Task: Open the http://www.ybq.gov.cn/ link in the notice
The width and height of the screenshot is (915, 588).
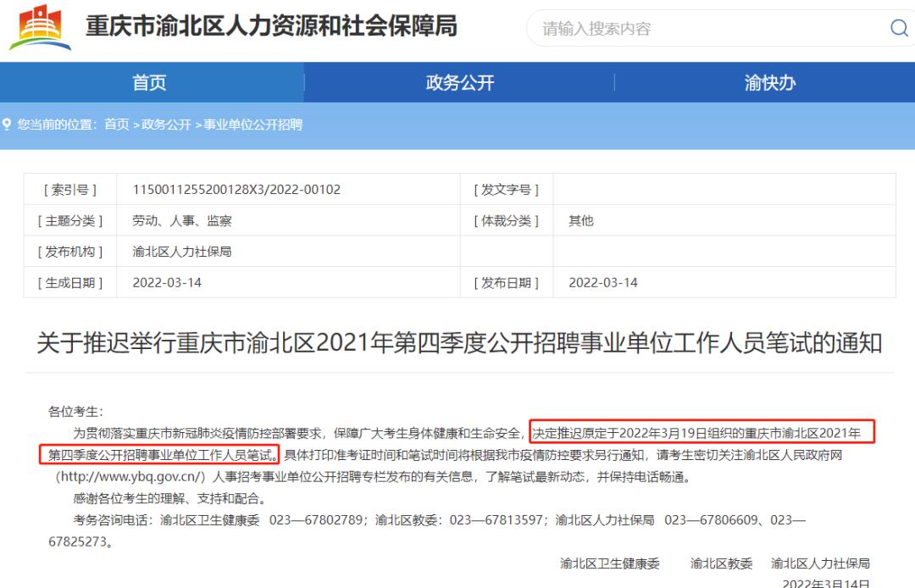Action: [131, 476]
